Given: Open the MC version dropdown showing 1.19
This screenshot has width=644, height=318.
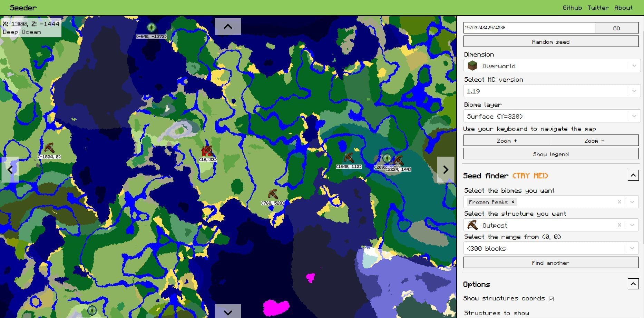Looking at the screenshot, I should point(634,91).
